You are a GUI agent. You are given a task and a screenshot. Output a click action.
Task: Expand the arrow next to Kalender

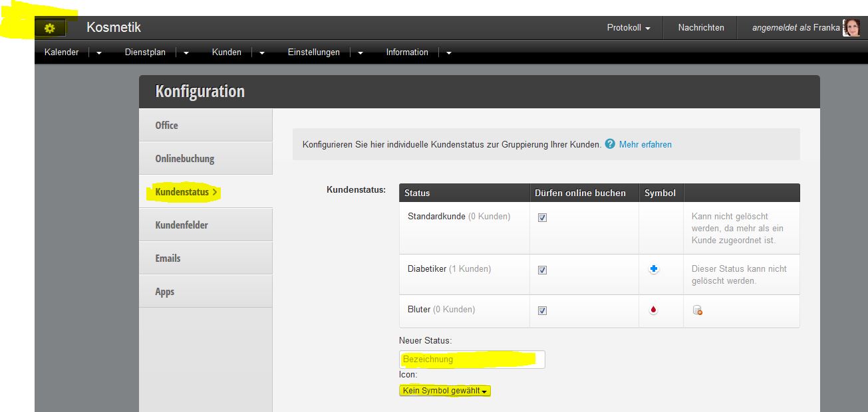99,53
